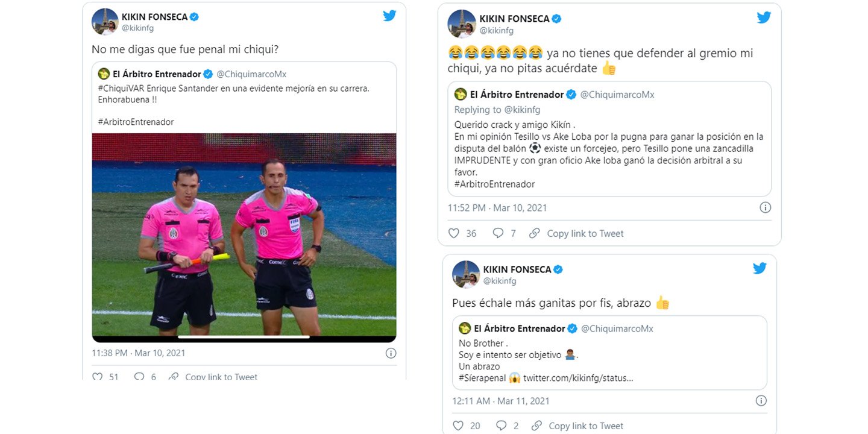
Task: Open info icon on the 11:38 PM tweet
Action: pos(391,353)
